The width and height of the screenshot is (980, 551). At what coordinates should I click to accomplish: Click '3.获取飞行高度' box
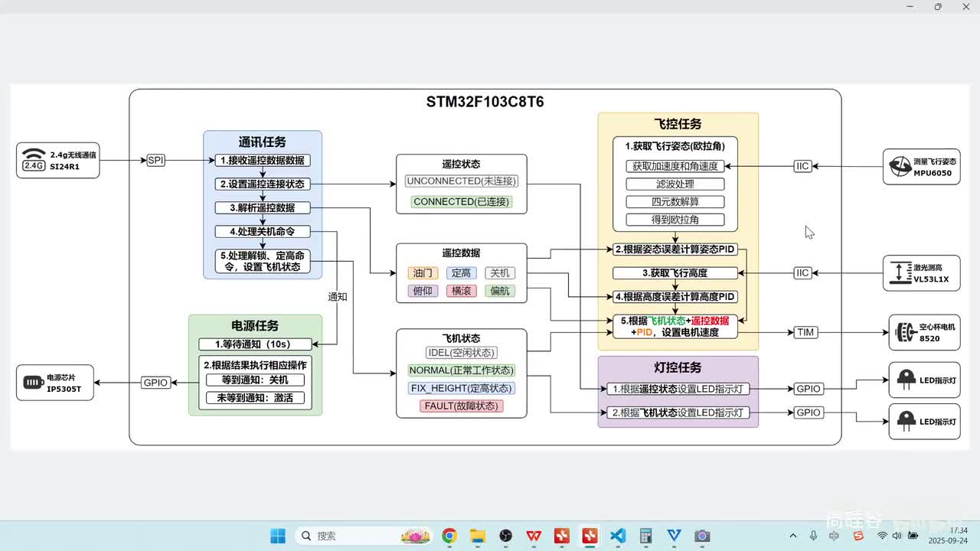675,273
